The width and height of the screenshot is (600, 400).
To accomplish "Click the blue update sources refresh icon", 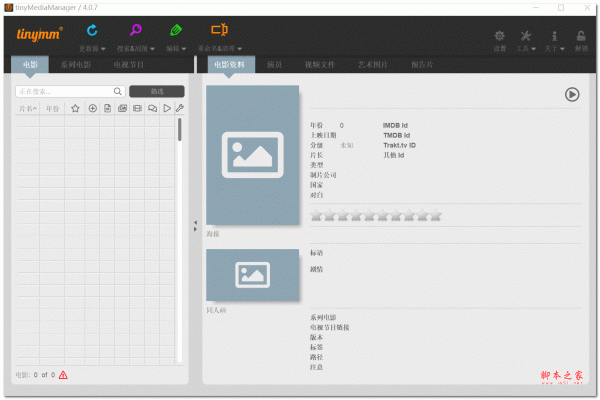I will coord(92,30).
